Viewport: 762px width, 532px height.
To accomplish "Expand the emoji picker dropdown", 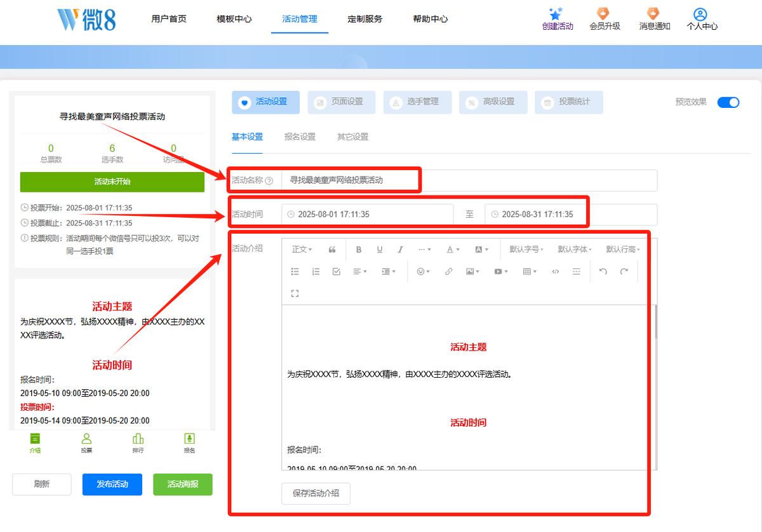I will 423,271.
